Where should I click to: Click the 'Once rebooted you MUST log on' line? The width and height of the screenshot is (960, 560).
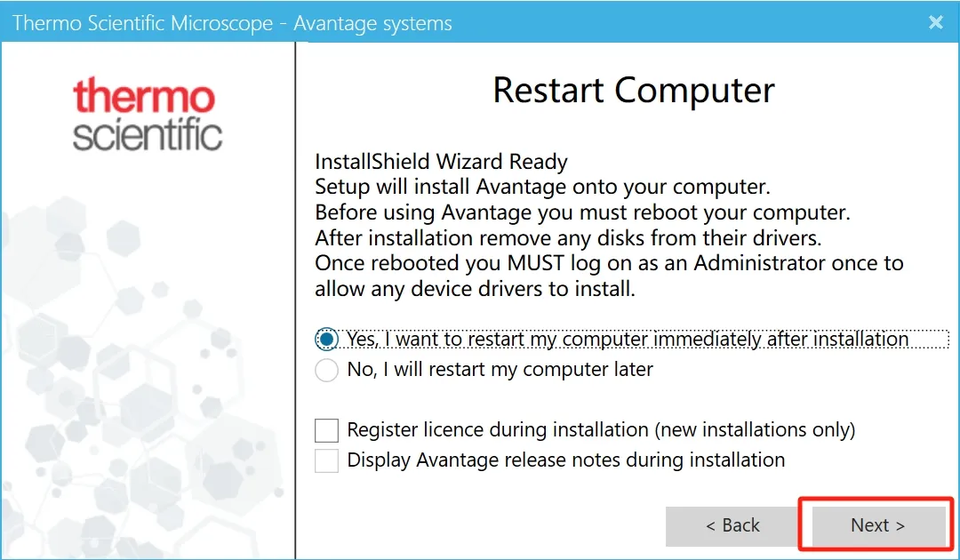click(x=609, y=264)
